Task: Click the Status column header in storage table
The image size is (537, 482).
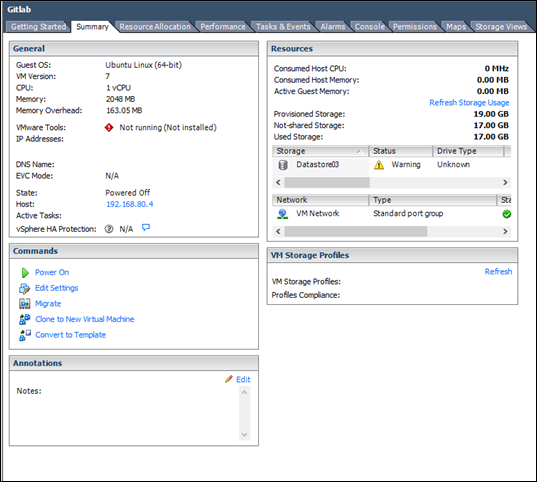Action: (x=401, y=151)
